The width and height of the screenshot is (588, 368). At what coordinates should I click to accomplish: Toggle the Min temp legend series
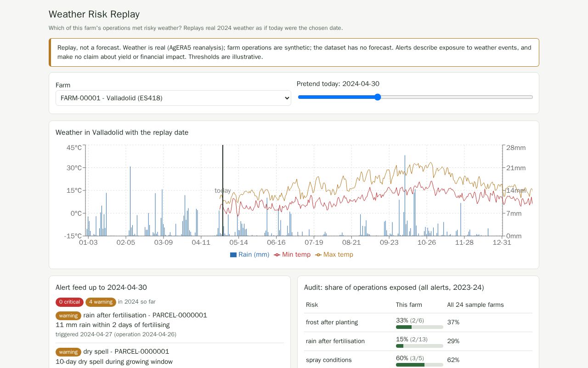point(292,255)
